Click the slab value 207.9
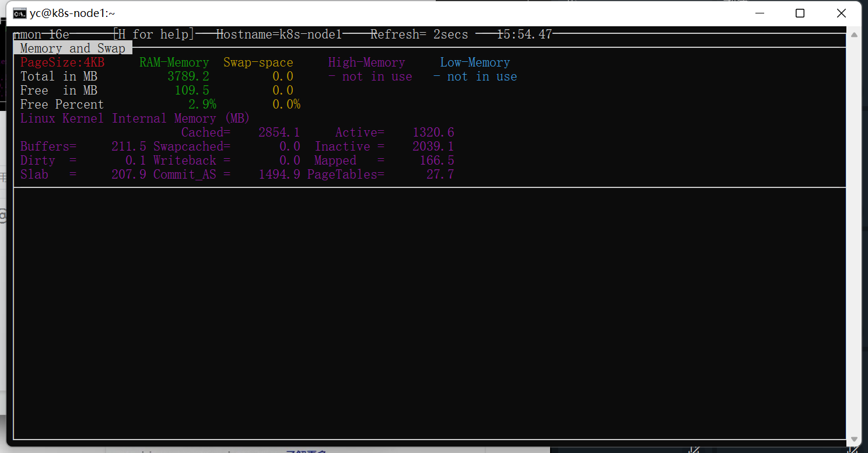Viewport: 868px width, 453px height. [129, 175]
